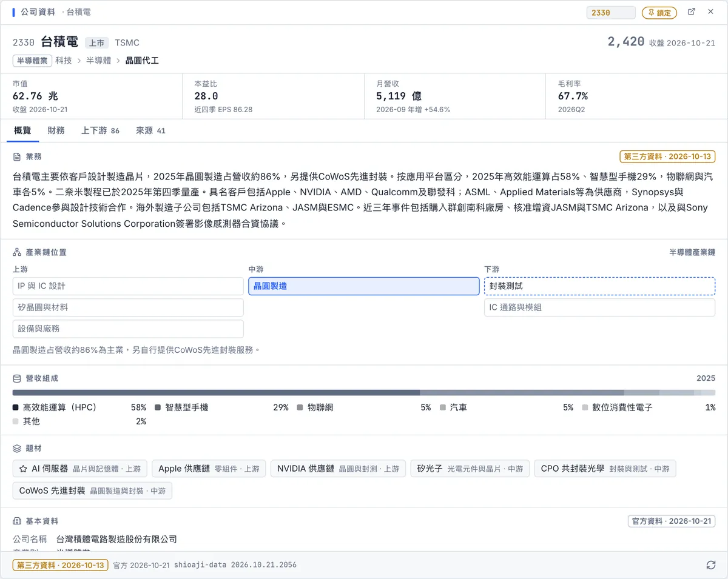Click the refresh icon in the footer
The width and height of the screenshot is (728, 579).
710,565
